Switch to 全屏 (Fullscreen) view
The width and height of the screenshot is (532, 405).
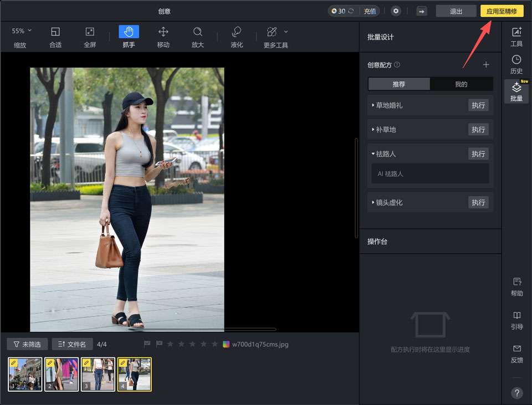(90, 36)
